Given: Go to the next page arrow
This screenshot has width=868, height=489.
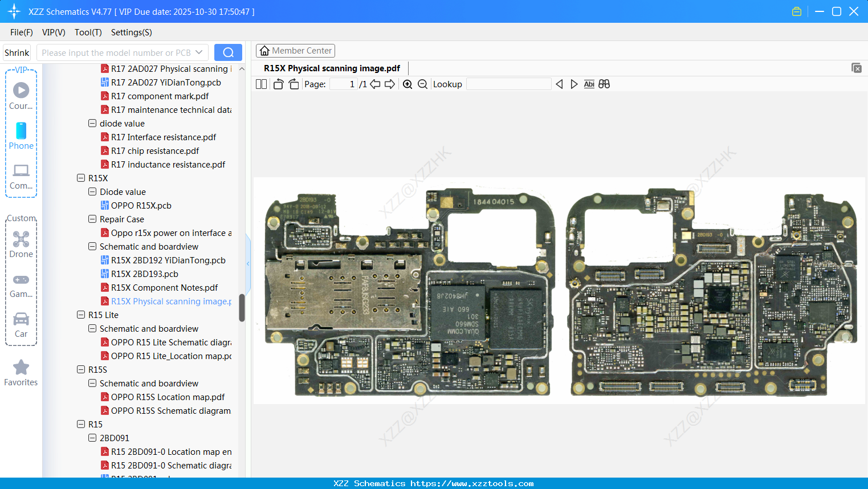Looking at the screenshot, I should [390, 84].
